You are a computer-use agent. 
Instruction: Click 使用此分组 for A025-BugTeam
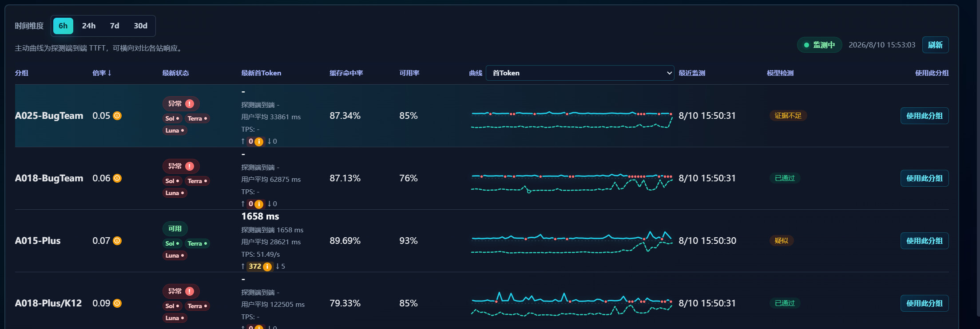[924, 116]
